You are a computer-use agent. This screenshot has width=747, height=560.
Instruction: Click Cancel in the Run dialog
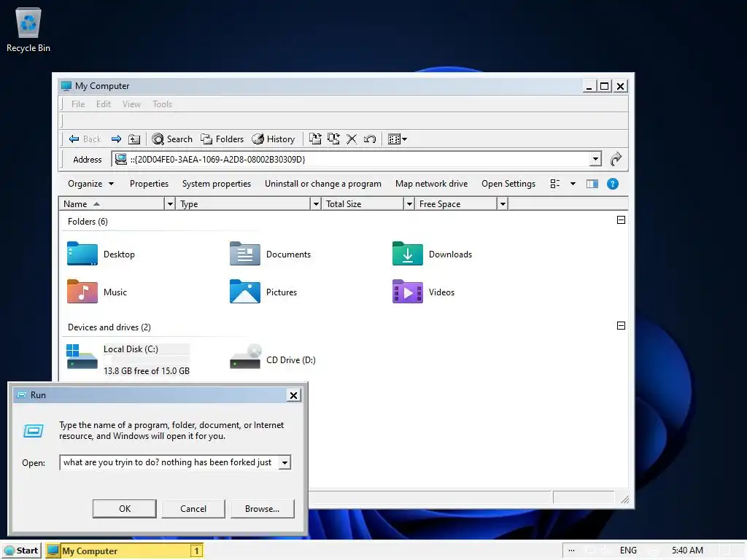click(x=193, y=508)
